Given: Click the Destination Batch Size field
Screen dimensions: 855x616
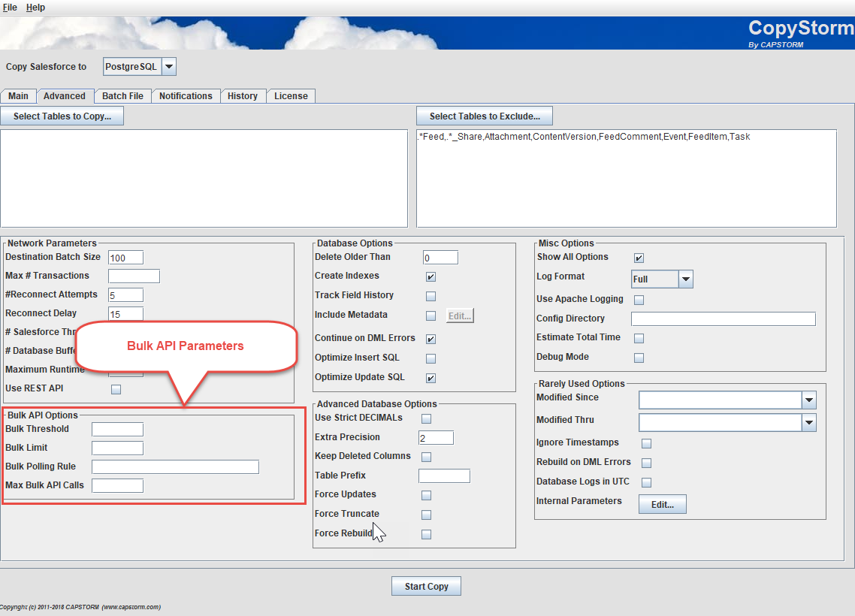Looking at the screenshot, I should [126, 258].
